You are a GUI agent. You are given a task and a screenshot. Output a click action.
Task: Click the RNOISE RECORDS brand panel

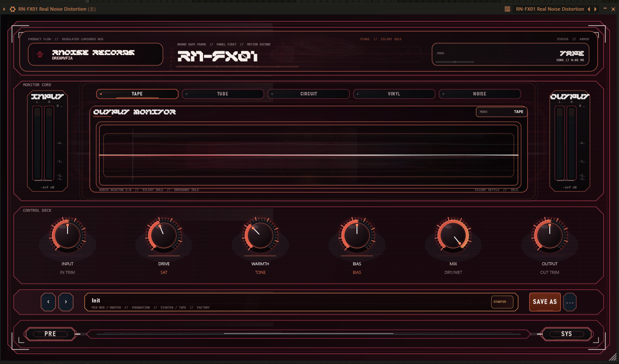[95, 54]
